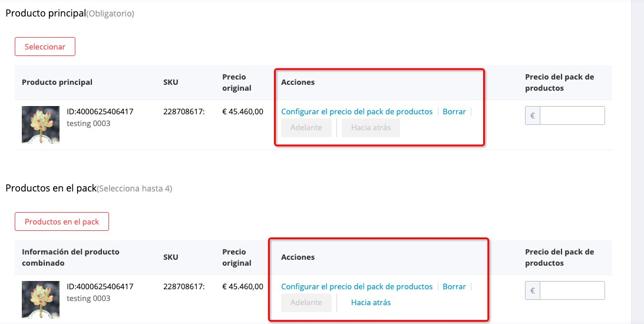
Task: Click the red 'Productos en el pack' button
Action: coord(62,221)
